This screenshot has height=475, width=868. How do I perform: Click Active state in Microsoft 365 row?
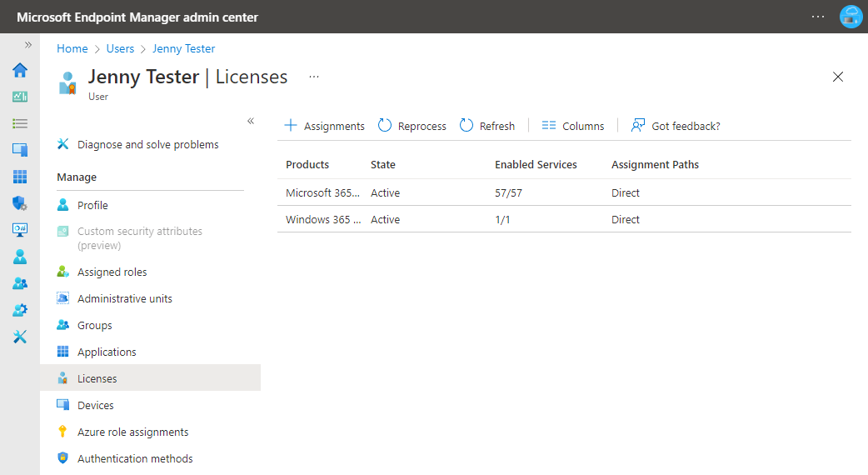point(386,192)
